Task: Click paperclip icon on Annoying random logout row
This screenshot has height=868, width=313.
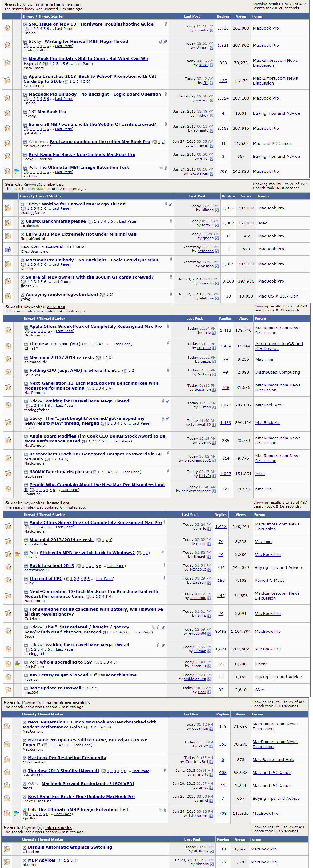Action: tap(171, 294)
